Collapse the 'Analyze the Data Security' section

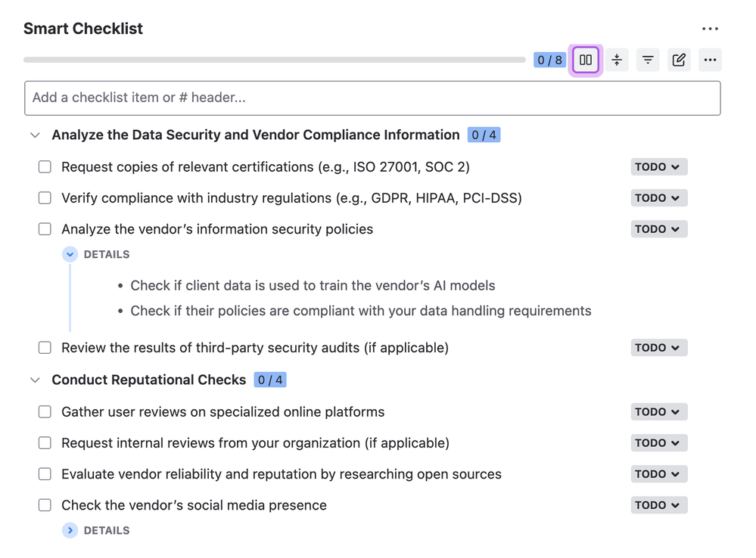pyautogui.click(x=35, y=135)
